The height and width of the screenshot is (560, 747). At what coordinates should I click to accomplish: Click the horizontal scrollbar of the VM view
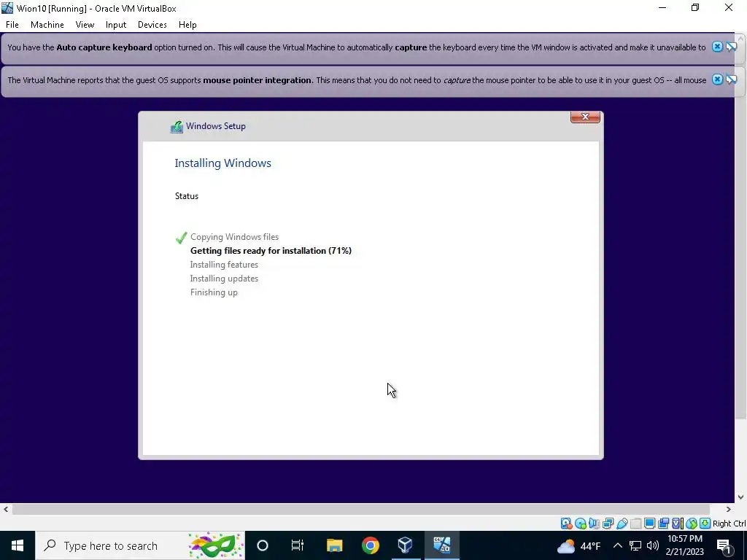click(361, 509)
